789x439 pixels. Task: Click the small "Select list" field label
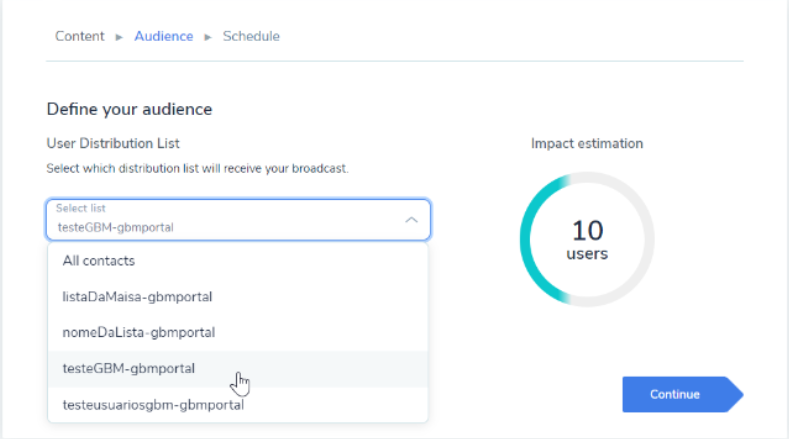tap(79, 209)
